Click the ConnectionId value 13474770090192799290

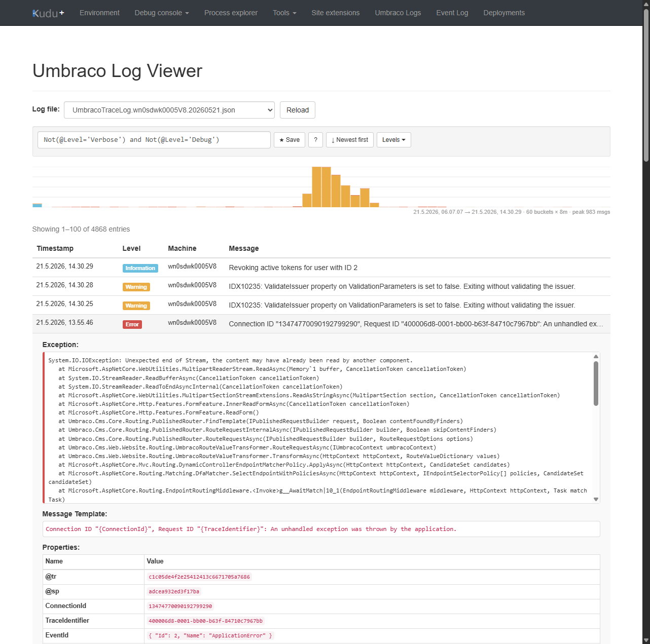pyautogui.click(x=180, y=606)
